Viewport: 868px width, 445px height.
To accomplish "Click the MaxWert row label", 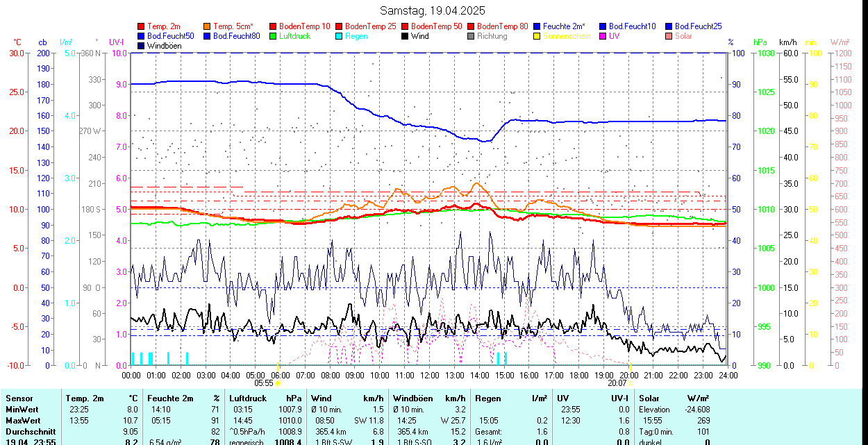I will pyautogui.click(x=23, y=421).
